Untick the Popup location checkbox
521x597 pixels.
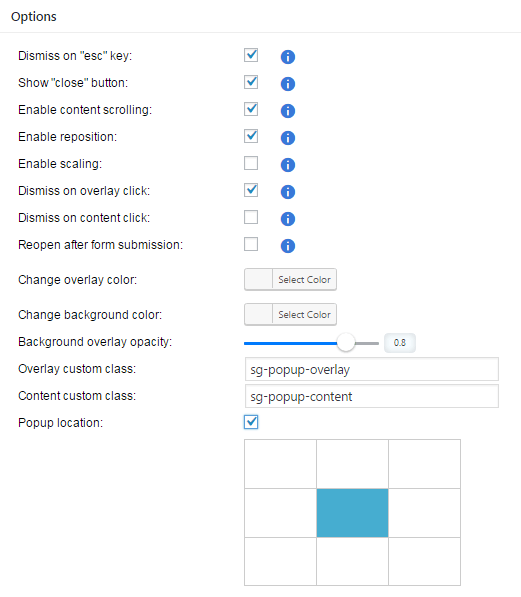pyautogui.click(x=251, y=422)
